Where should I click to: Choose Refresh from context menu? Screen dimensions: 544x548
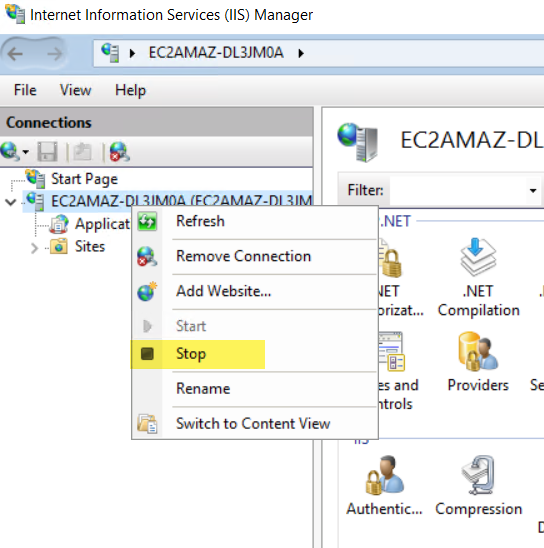(x=255, y=221)
